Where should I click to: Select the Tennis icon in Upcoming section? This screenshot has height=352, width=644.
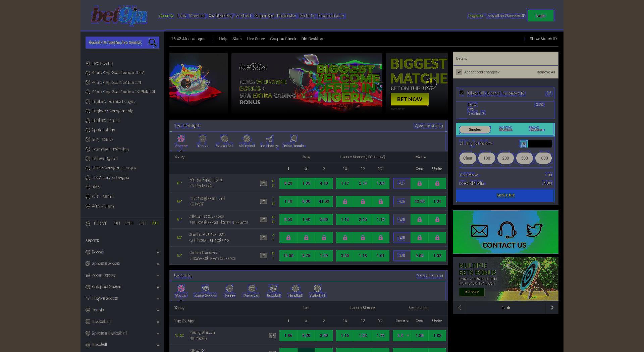(229, 288)
